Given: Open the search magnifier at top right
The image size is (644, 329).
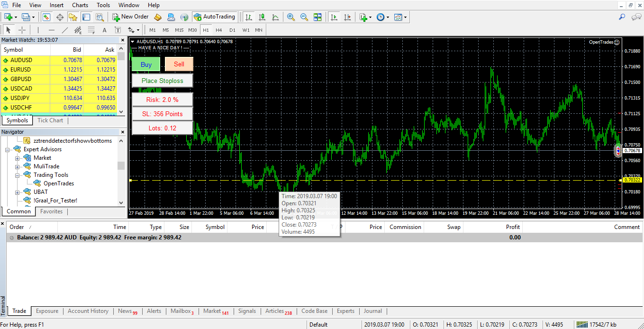Looking at the screenshot, I should [622, 17].
